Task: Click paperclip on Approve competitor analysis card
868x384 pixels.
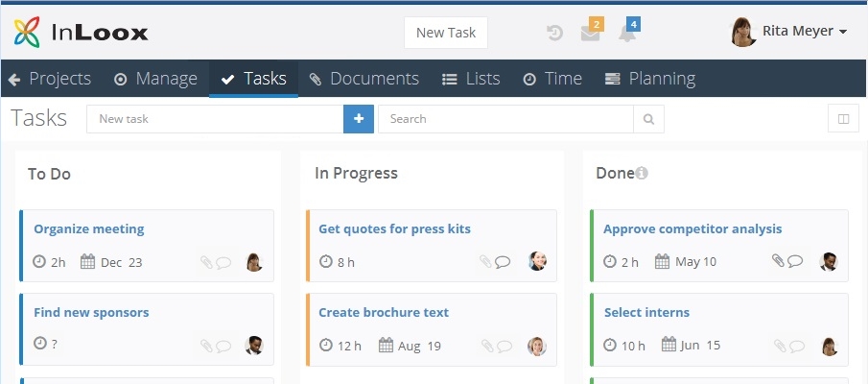Action: (x=778, y=260)
